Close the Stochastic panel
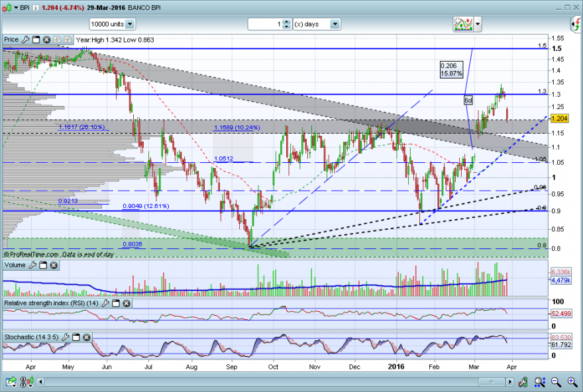The image size is (583, 392). click(x=86, y=338)
